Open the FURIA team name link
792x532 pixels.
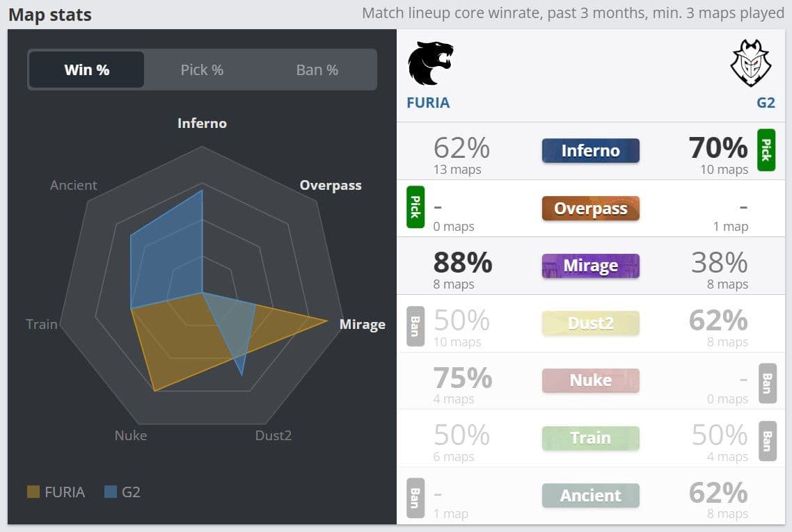click(428, 103)
